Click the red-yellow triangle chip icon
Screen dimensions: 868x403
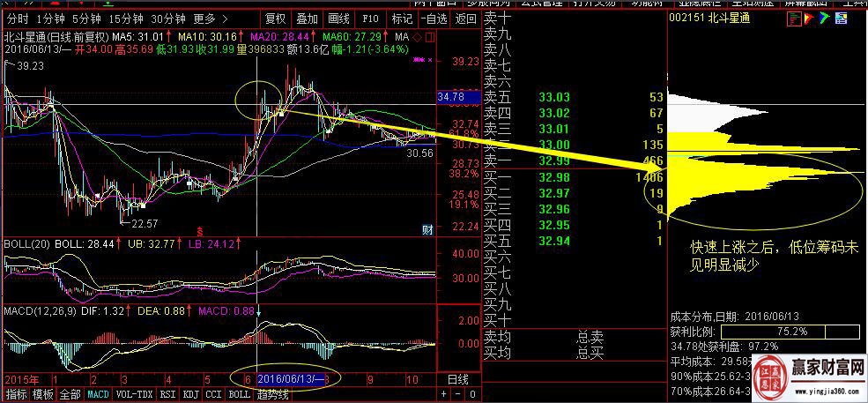coord(811,19)
